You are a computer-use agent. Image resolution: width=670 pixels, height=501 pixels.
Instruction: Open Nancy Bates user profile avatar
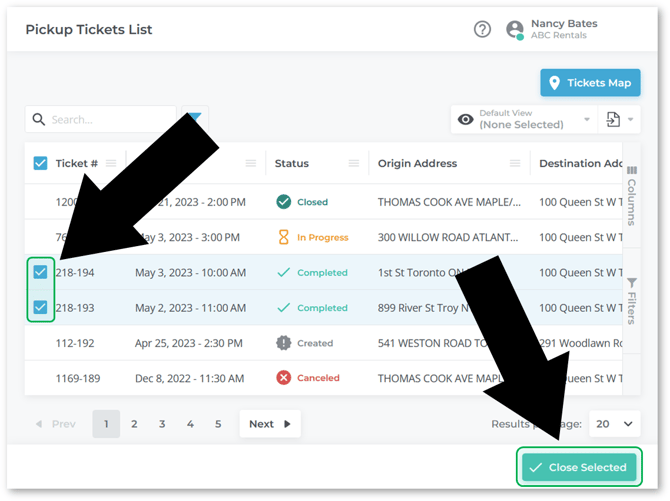click(515, 30)
